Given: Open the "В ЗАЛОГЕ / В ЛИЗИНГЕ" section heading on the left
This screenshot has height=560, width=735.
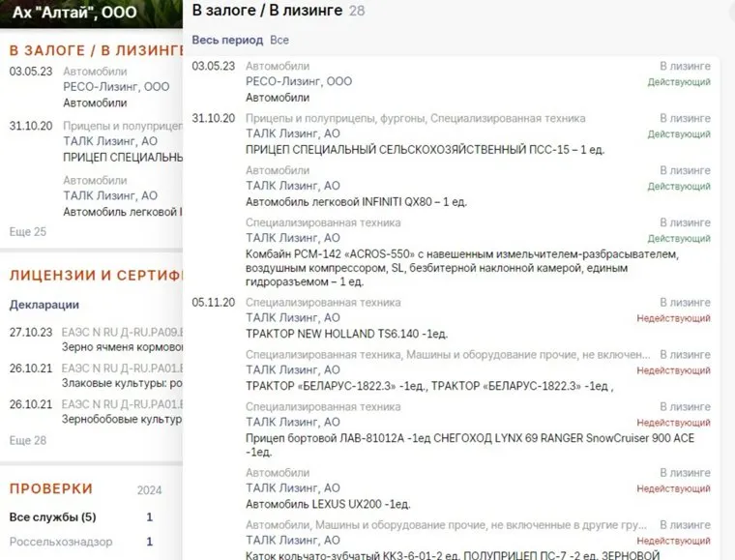Looking at the screenshot, I should (97, 49).
